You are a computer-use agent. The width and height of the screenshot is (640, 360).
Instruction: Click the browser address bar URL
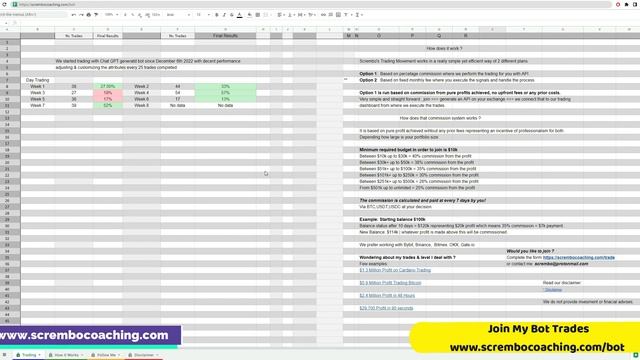point(47,4)
